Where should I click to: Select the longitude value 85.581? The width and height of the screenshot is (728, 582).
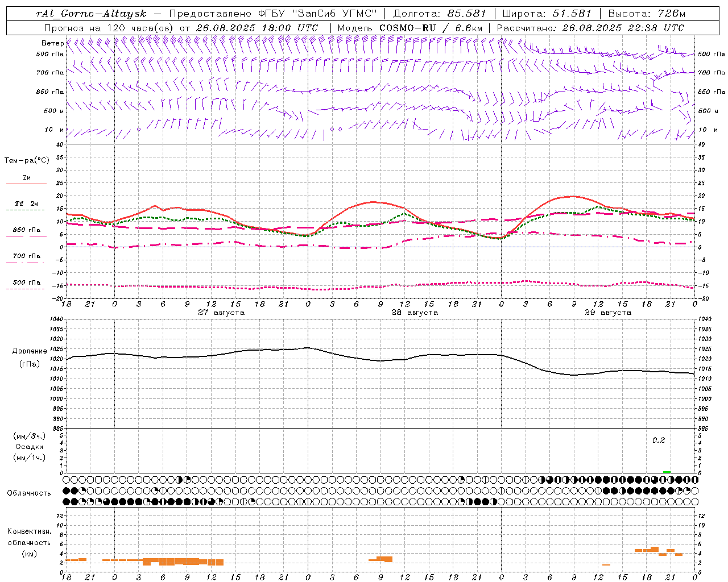point(467,14)
